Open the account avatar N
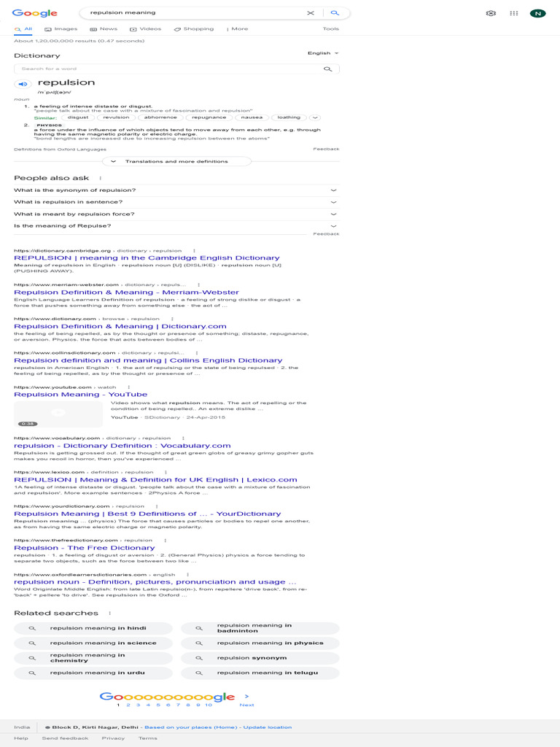Screen dimensions: 560x747 pyautogui.click(x=537, y=13)
